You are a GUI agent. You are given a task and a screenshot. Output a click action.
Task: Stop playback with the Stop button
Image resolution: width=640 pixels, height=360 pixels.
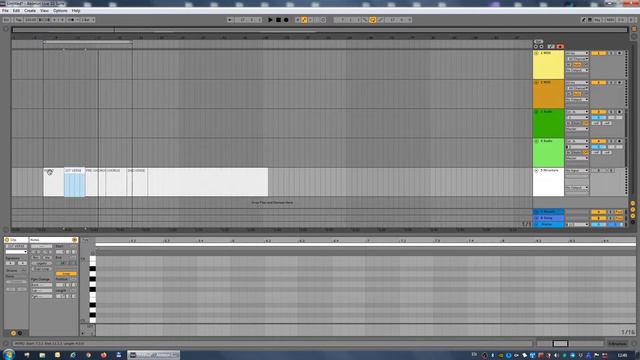click(278, 20)
